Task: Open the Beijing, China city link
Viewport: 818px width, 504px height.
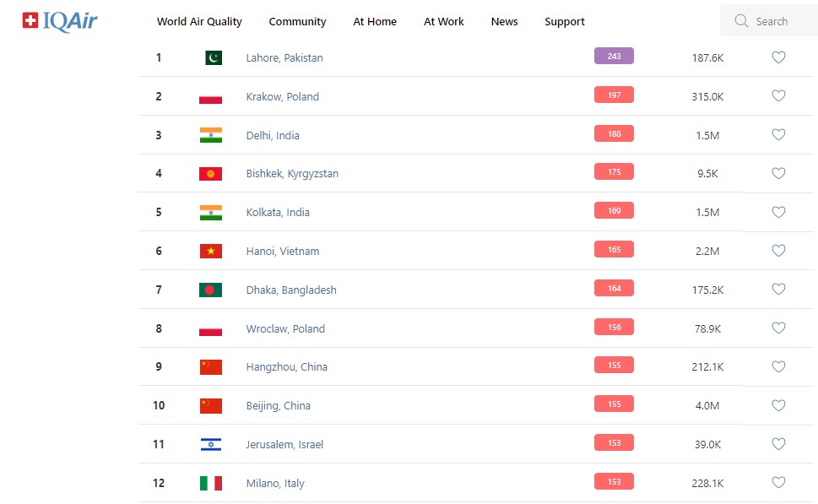Action: [278, 406]
